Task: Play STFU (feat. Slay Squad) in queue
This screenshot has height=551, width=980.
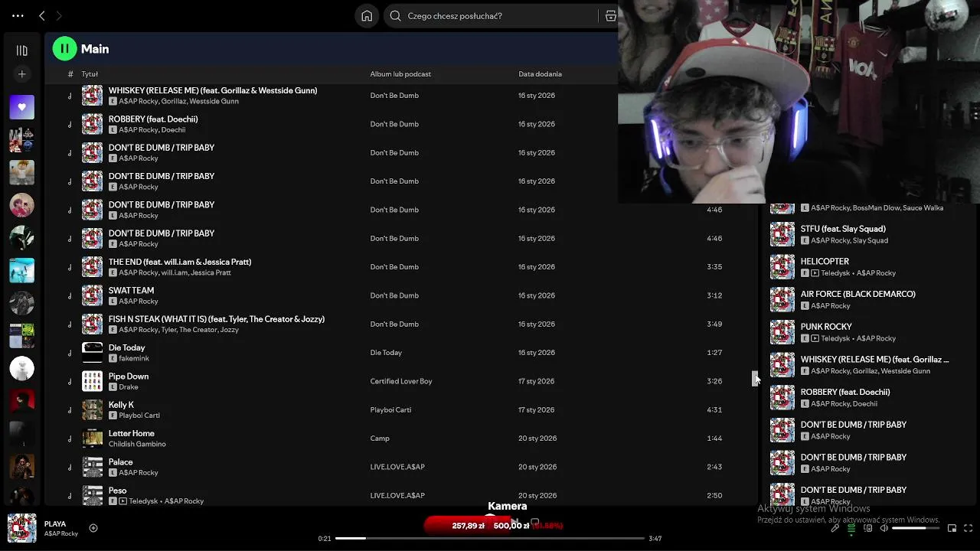Action: point(843,229)
